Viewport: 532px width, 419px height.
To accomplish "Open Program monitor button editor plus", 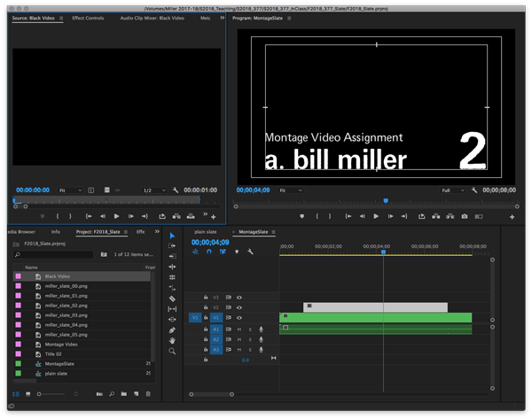I will point(512,217).
